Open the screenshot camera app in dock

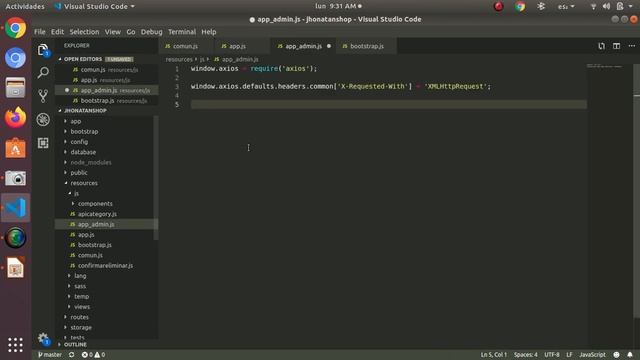pos(16,178)
